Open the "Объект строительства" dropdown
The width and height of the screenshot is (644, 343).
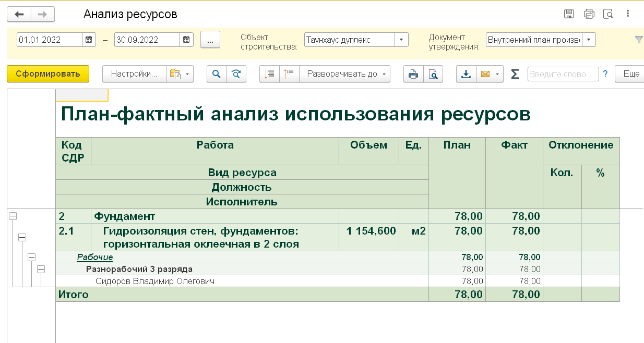point(401,40)
